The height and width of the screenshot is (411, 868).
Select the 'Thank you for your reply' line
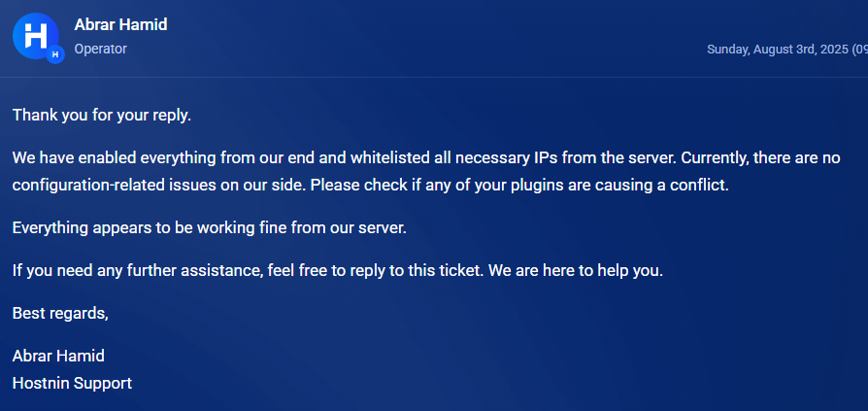coord(102,116)
